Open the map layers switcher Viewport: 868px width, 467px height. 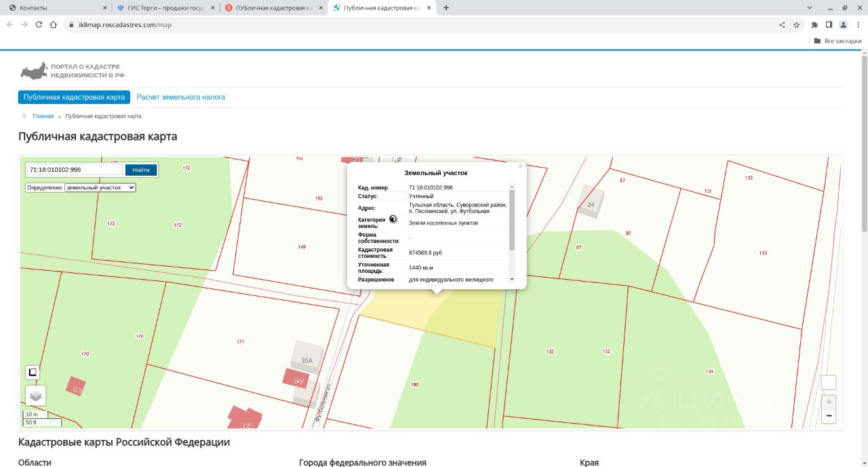tap(36, 395)
